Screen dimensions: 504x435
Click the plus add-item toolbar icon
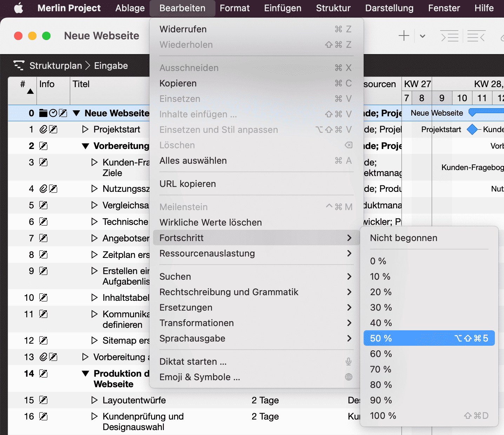(x=404, y=36)
